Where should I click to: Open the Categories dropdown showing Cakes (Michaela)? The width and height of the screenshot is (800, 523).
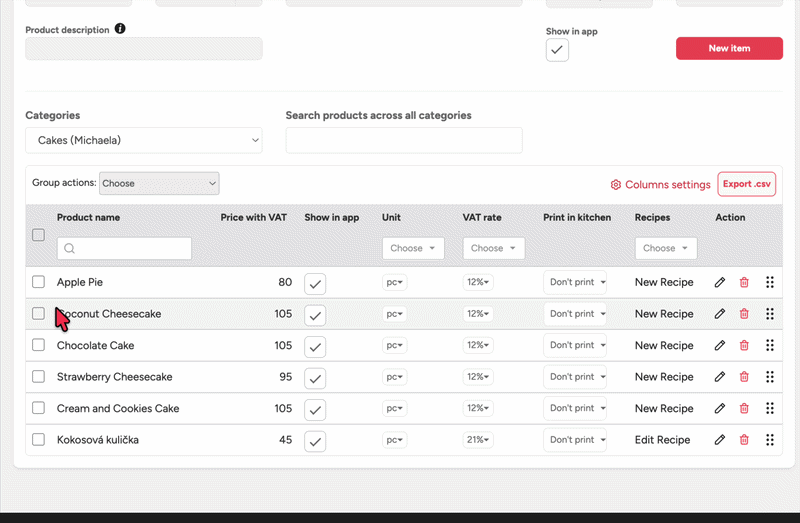click(x=144, y=141)
